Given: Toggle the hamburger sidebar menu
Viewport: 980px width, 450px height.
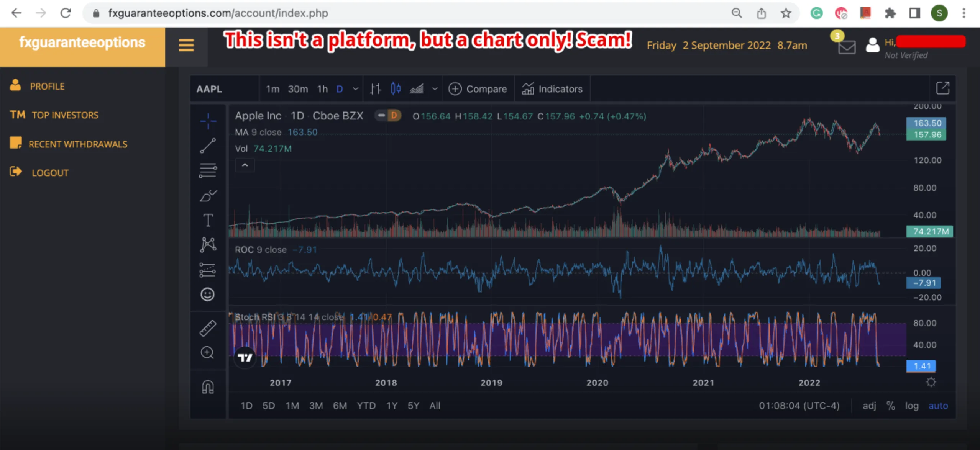Looking at the screenshot, I should point(186,45).
